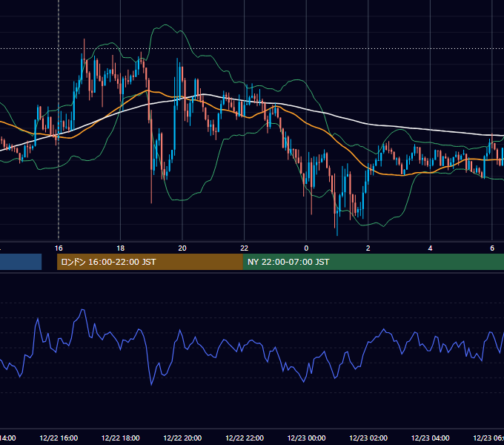
Task: Click the 16 hour axis label
Action: (x=59, y=248)
